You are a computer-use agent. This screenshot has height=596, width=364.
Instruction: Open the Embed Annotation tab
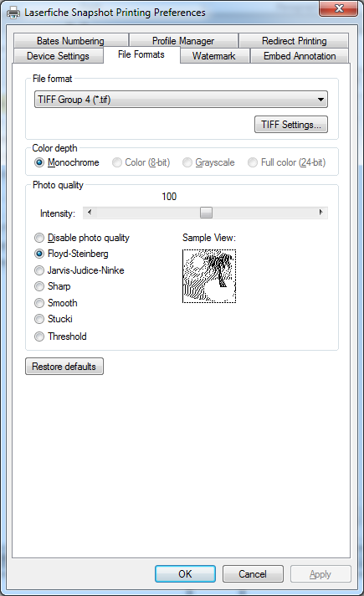(300, 56)
